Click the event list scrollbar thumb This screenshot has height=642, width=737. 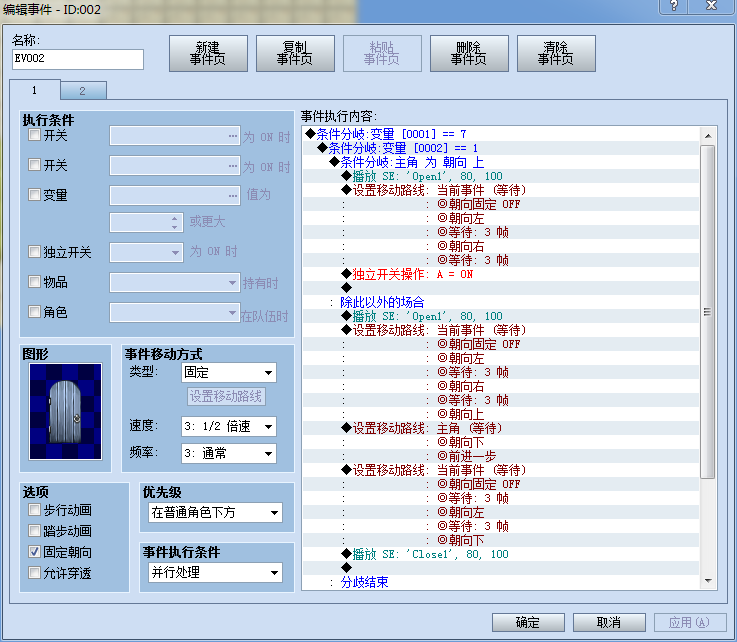coord(707,312)
